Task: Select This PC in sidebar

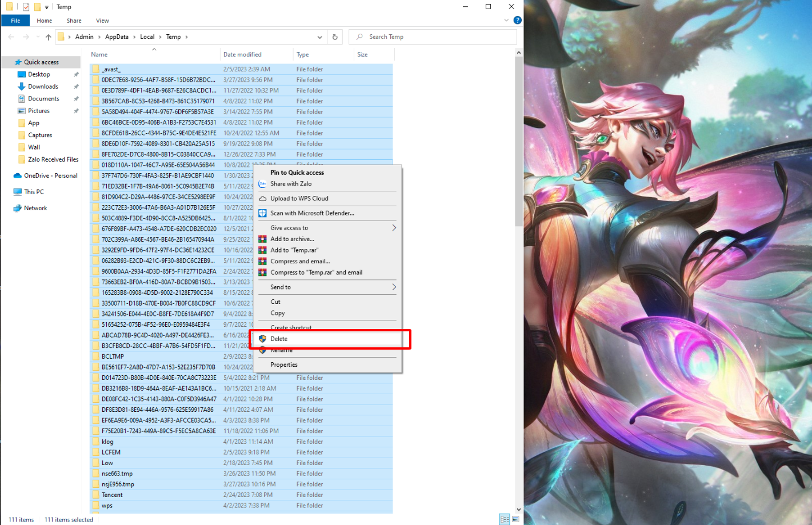Action: [x=34, y=192]
